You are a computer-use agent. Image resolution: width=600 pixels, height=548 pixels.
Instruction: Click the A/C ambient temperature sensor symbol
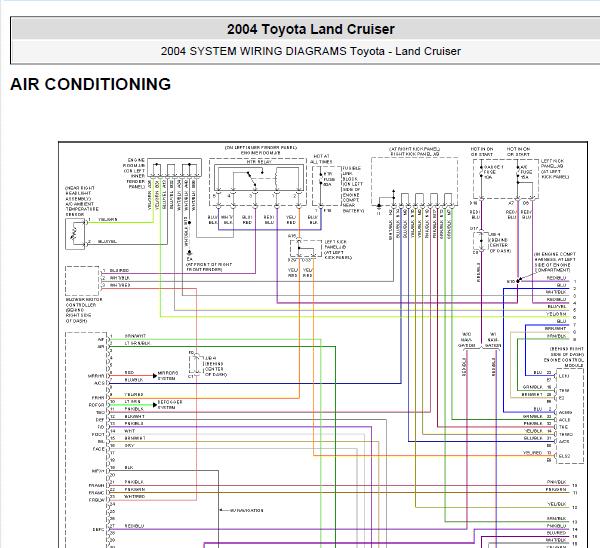75,234
